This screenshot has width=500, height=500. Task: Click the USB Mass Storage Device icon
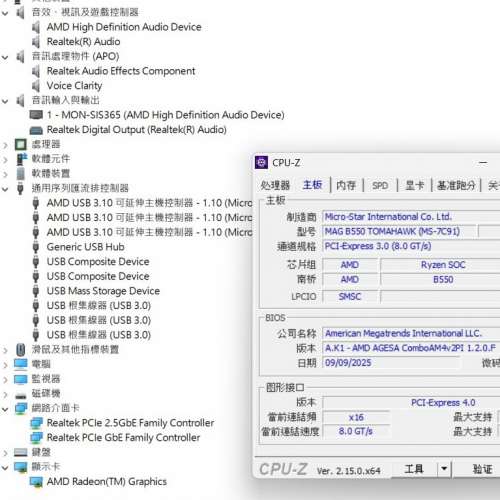tap(36, 291)
